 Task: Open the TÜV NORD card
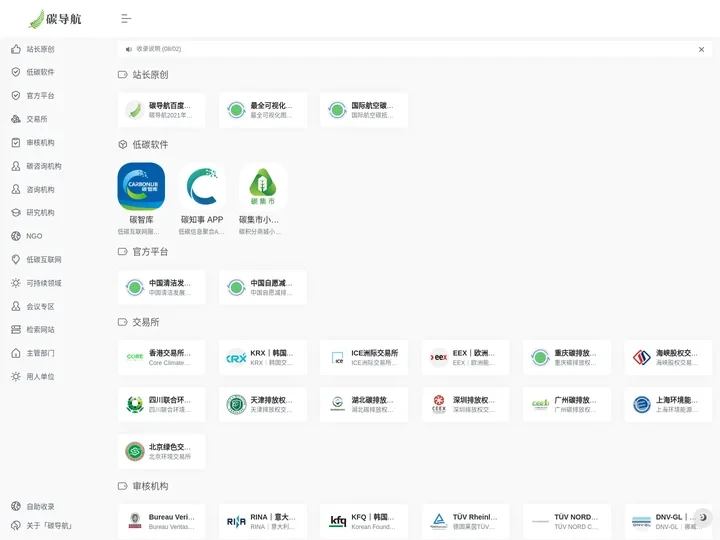point(567,522)
